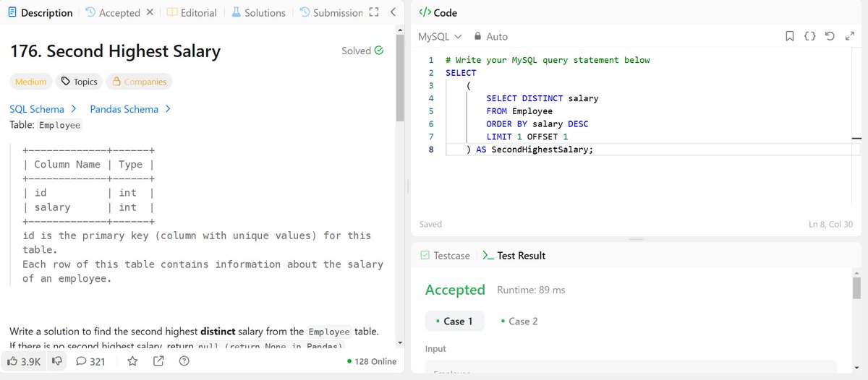The image size is (868, 380).
Task: Select the Test Result tab
Action: point(514,255)
